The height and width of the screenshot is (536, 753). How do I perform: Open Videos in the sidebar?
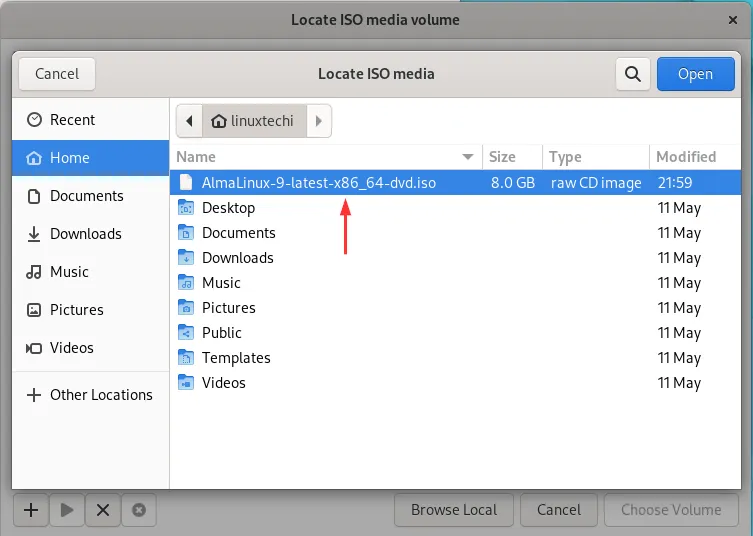point(90,348)
